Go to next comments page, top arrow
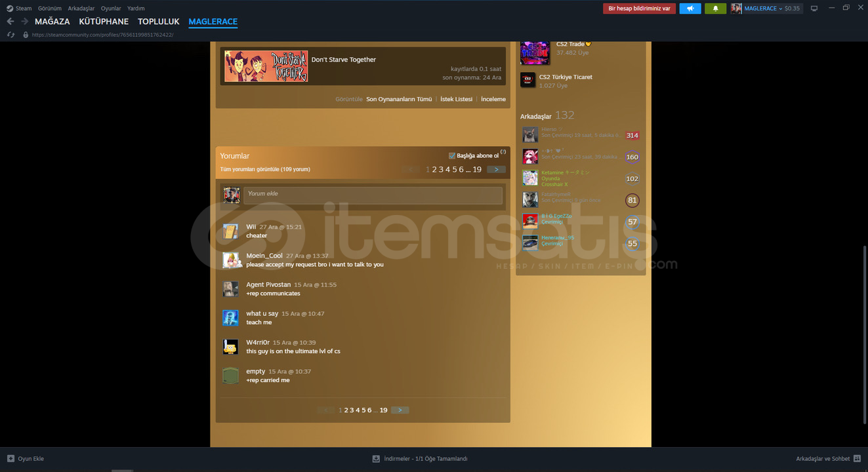 [497, 169]
